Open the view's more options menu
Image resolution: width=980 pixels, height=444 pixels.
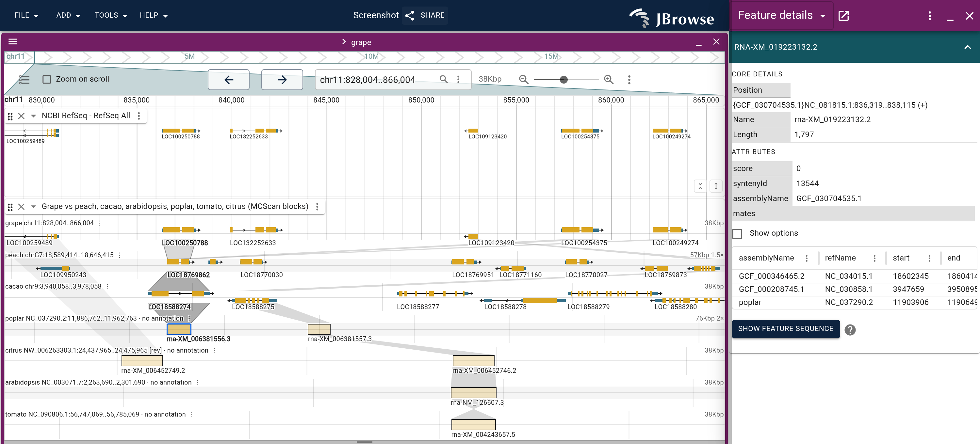629,79
